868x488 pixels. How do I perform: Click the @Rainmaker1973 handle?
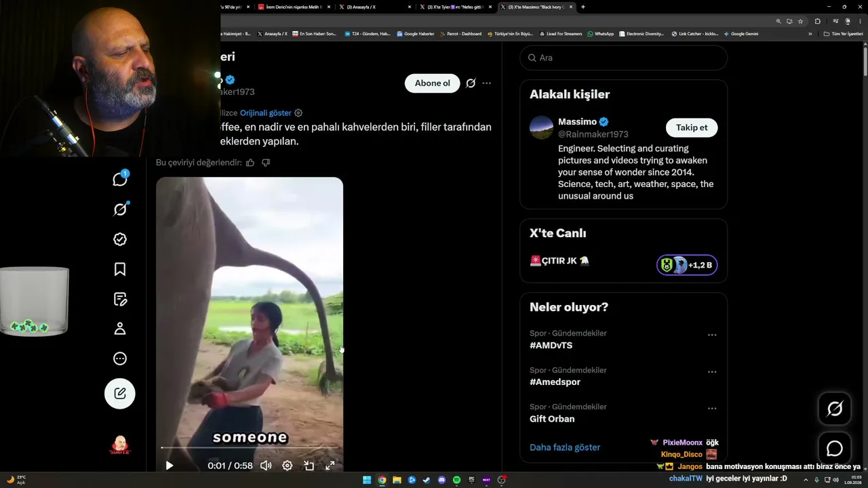pos(593,134)
